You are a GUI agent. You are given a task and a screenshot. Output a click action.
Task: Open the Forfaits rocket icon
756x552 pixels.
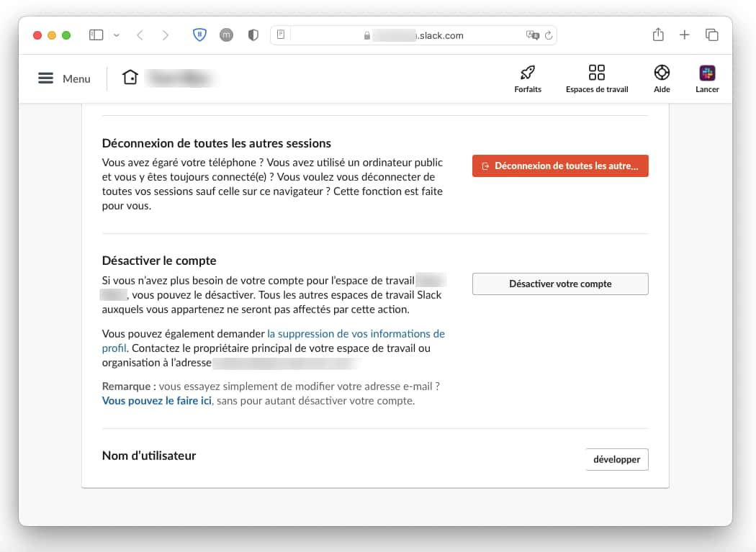[x=528, y=73]
